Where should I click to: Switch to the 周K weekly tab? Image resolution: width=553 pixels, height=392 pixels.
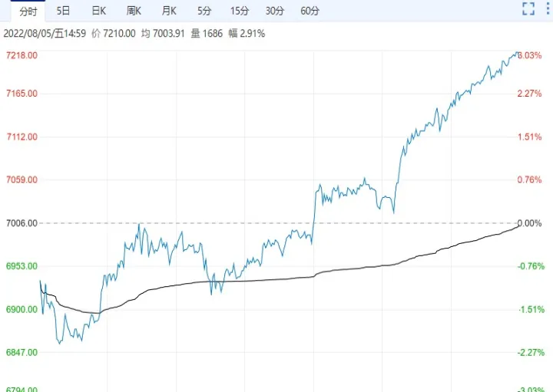(134, 11)
